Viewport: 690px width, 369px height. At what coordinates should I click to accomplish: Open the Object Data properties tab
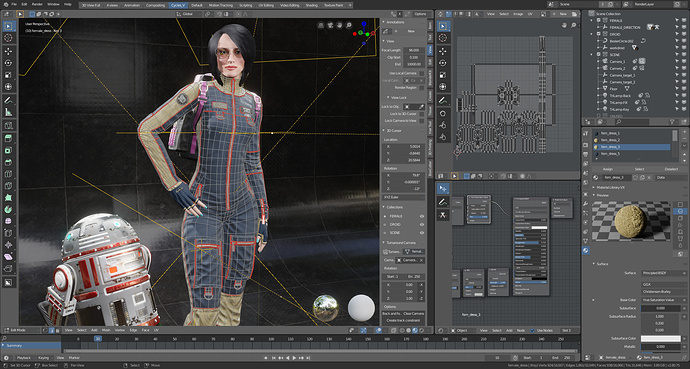[x=586, y=241]
